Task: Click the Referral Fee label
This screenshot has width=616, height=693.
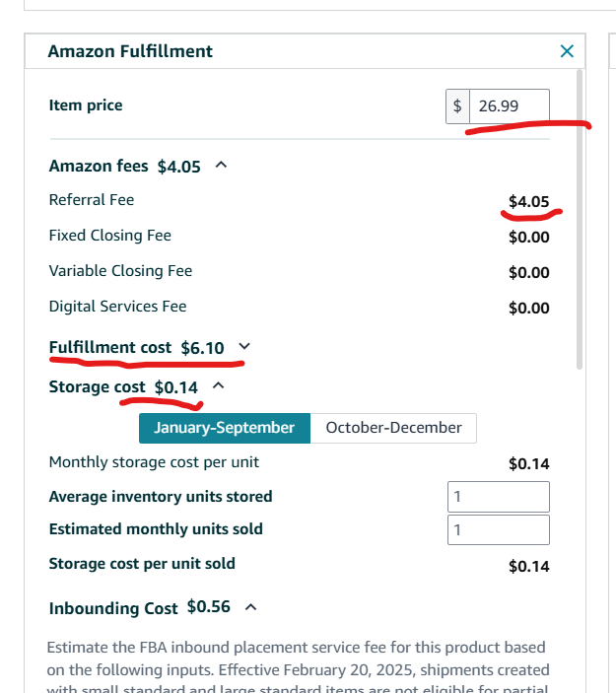Action: (92, 200)
